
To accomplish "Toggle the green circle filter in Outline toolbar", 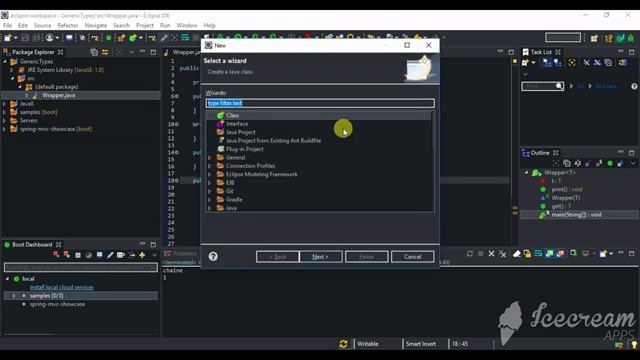I will [610, 163].
